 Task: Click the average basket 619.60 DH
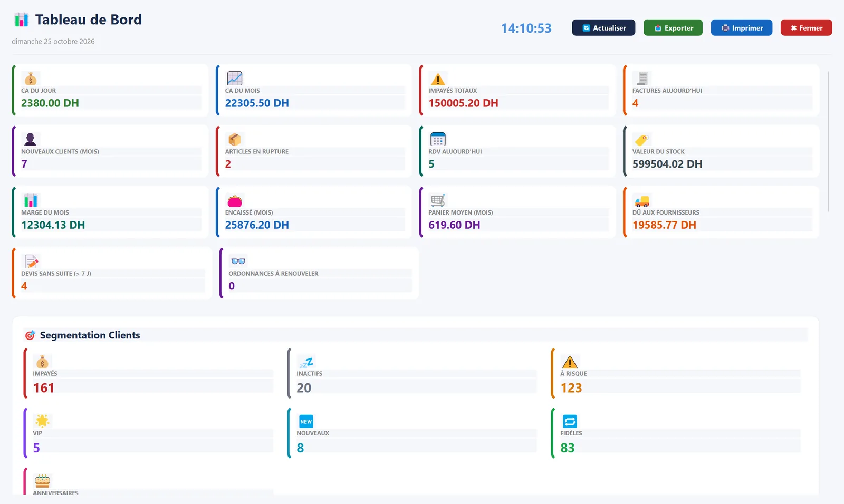coord(454,225)
